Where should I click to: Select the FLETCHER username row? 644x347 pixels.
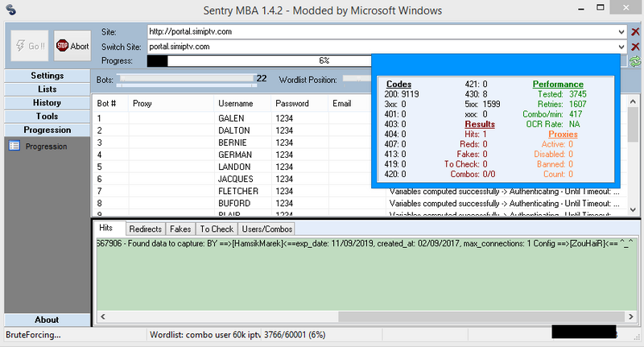238,191
